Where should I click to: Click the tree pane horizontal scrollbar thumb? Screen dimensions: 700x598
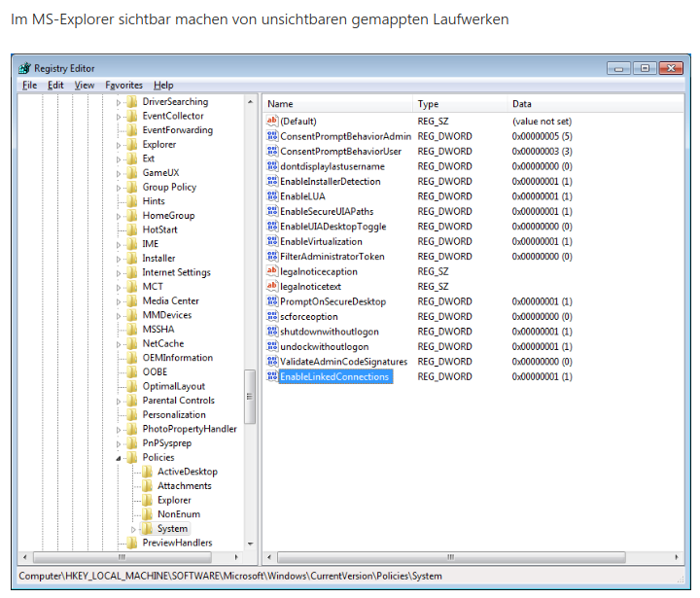click(x=122, y=557)
